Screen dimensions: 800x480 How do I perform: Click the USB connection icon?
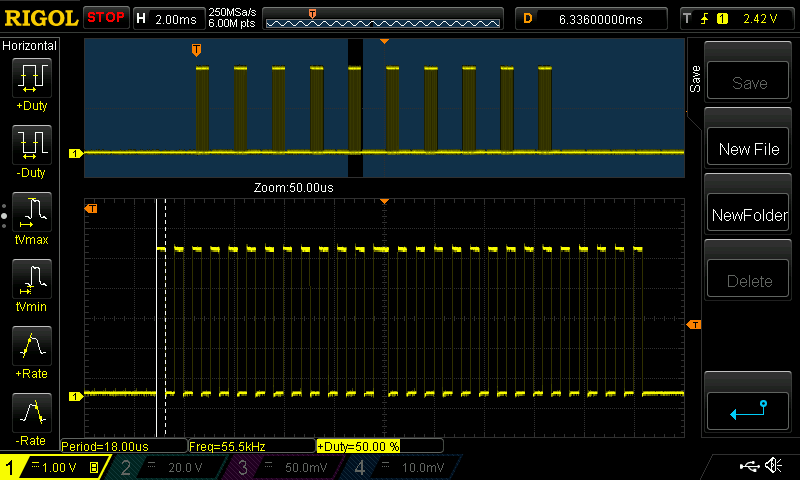pos(749,466)
